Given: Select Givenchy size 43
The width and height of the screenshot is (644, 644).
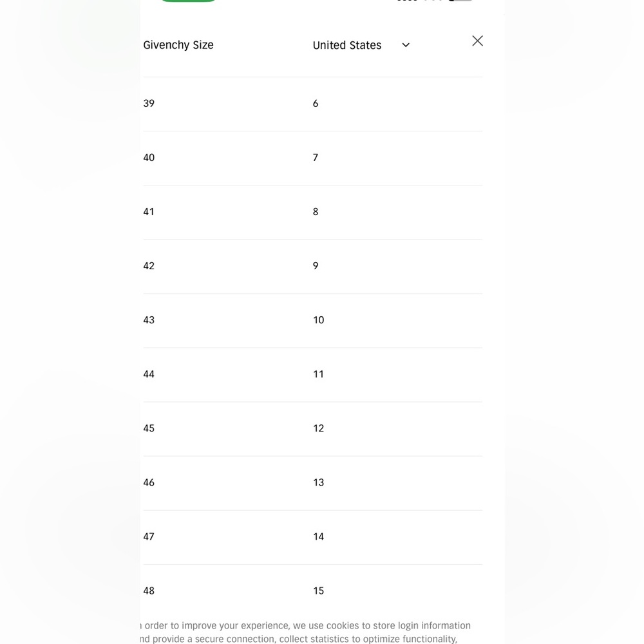Looking at the screenshot, I should (149, 320).
